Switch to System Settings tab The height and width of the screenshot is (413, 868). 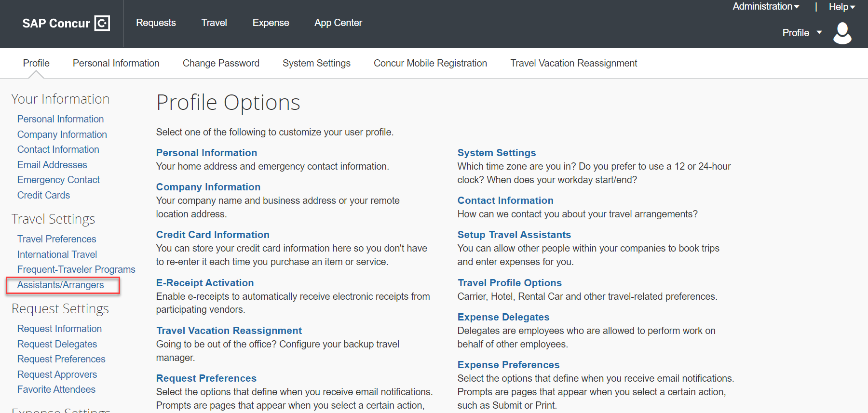coord(316,63)
